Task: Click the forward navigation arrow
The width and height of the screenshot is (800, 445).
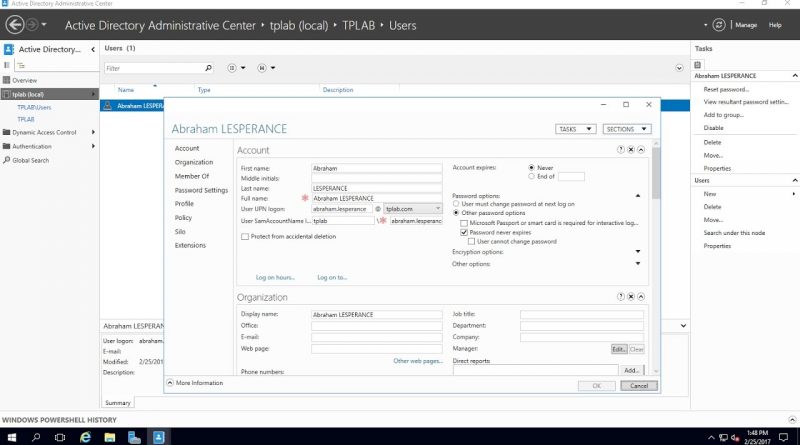Action: click(32, 24)
